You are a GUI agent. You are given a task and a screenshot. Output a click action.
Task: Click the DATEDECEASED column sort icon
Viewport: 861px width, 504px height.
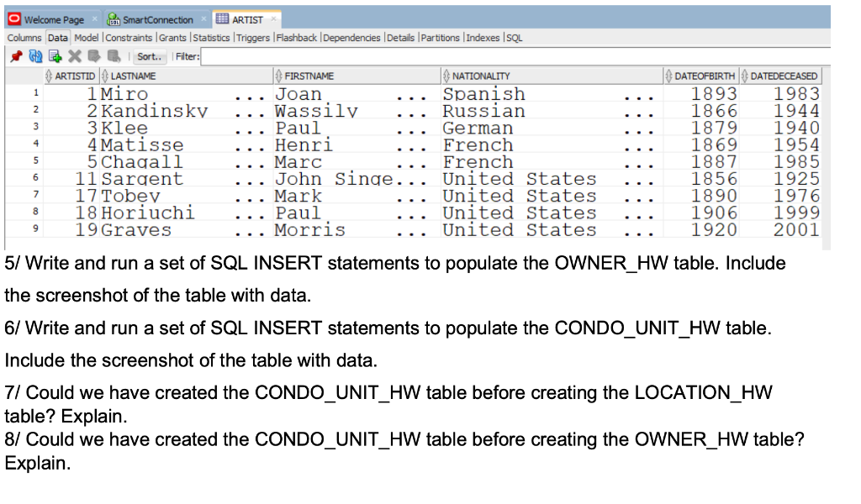(745, 76)
